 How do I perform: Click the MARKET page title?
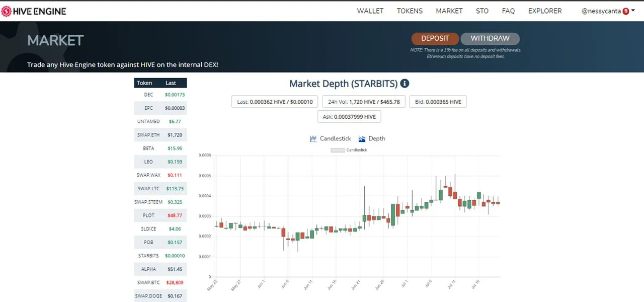(x=55, y=40)
